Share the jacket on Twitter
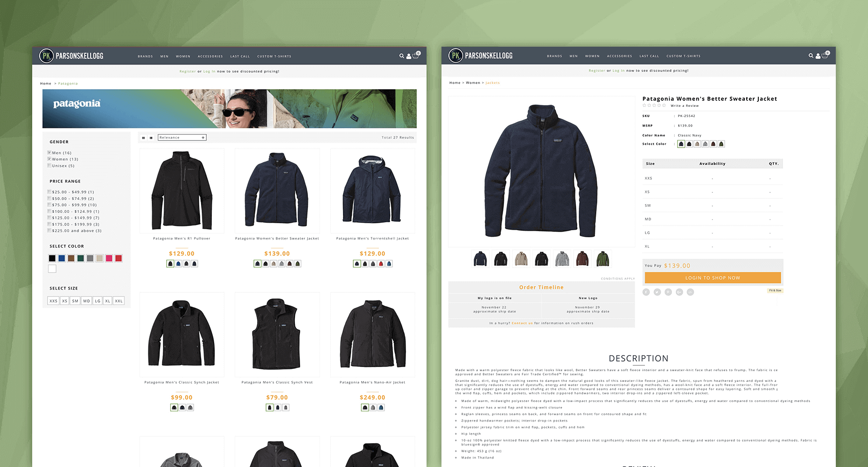 pyautogui.click(x=657, y=292)
